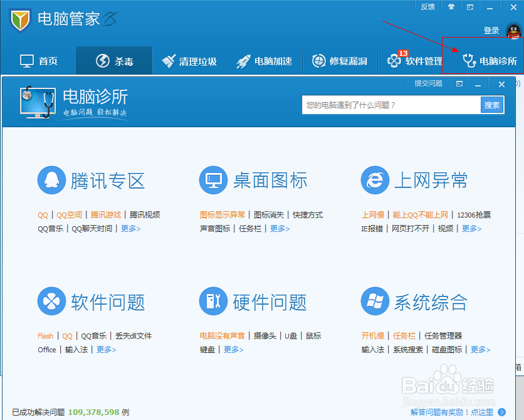Click 任务栏 under 桌面图标
The image size is (524, 420).
tap(250, 229)
